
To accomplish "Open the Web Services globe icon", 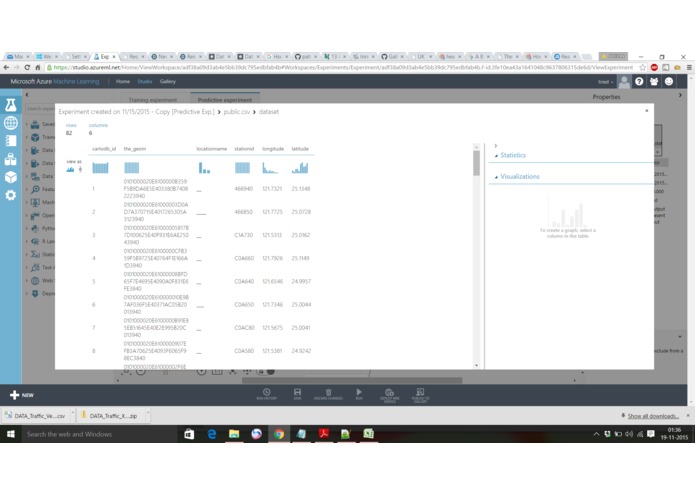I will (11, 123).
